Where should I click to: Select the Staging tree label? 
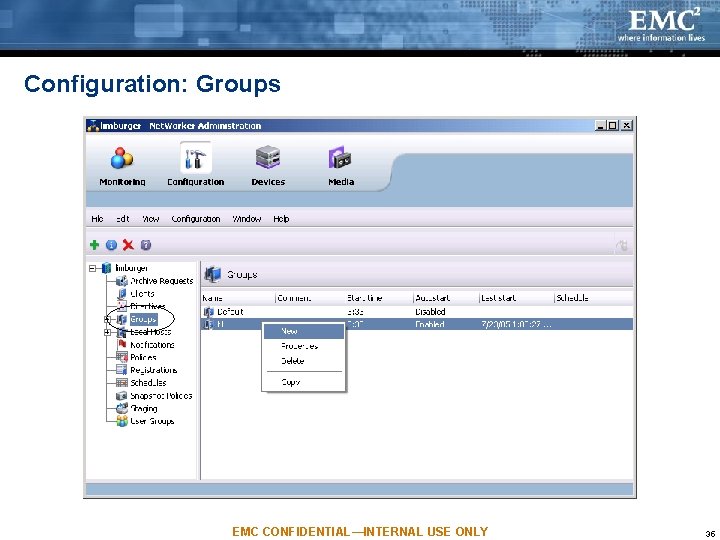[x=144, y=408]
